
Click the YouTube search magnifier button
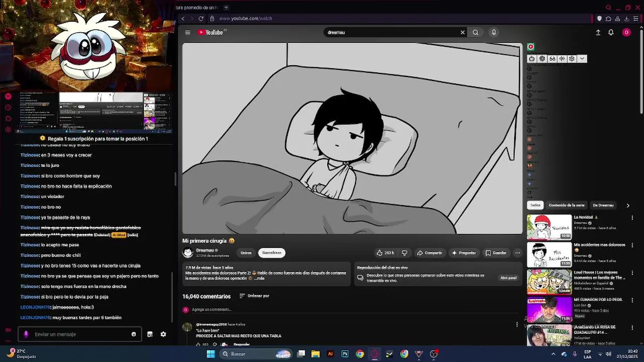[475, 32]
